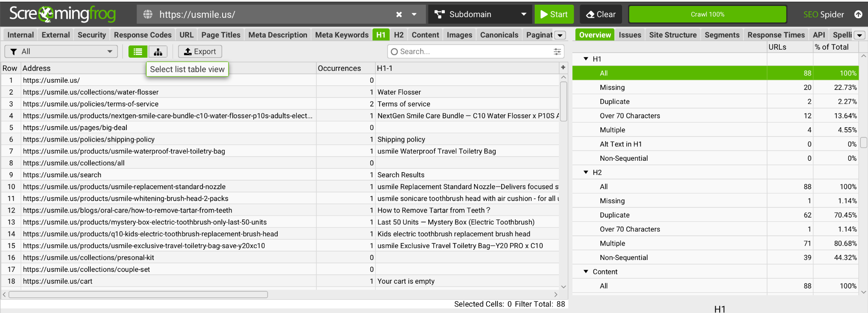868x313 pixels.
Task: Click the Screaming Frog logo
Action: point(62,14)
